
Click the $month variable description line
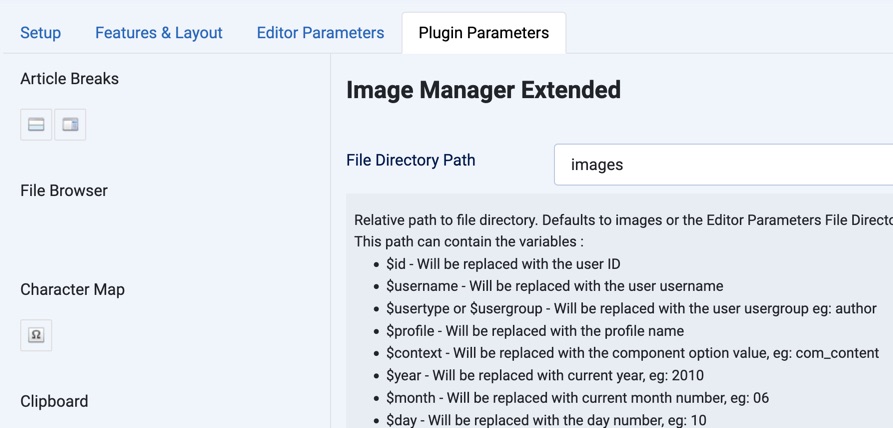[x=577, y=398]
